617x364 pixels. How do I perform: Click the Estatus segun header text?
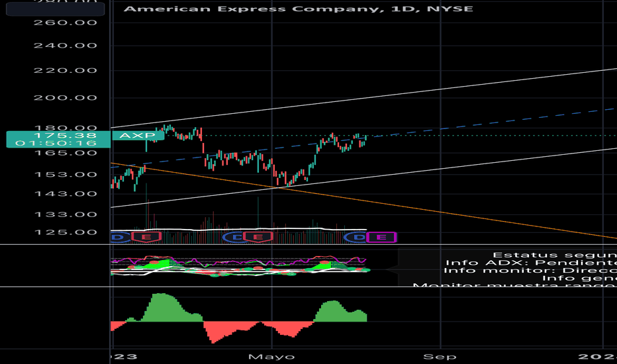555,255
